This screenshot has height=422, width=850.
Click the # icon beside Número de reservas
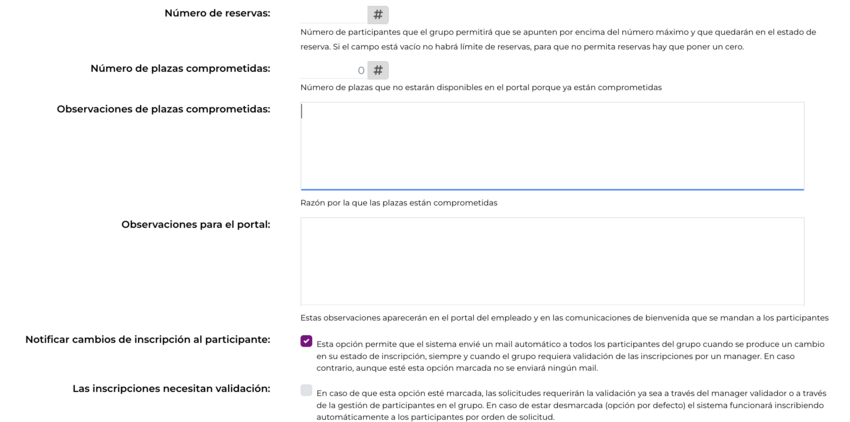[x=378, y=15]
